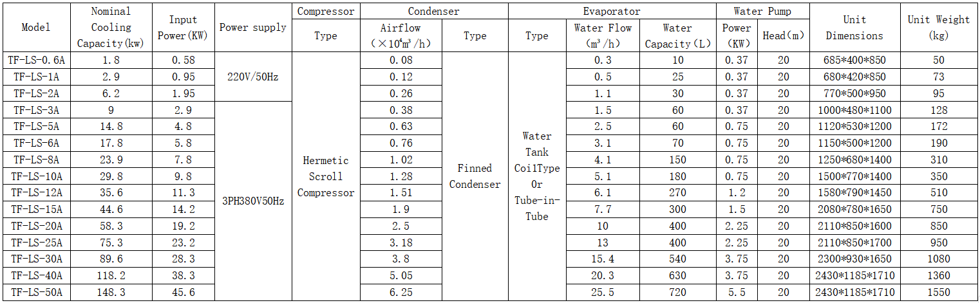
Task: Click the 148.3 cooling capacity value
Action: click(111, 292)
